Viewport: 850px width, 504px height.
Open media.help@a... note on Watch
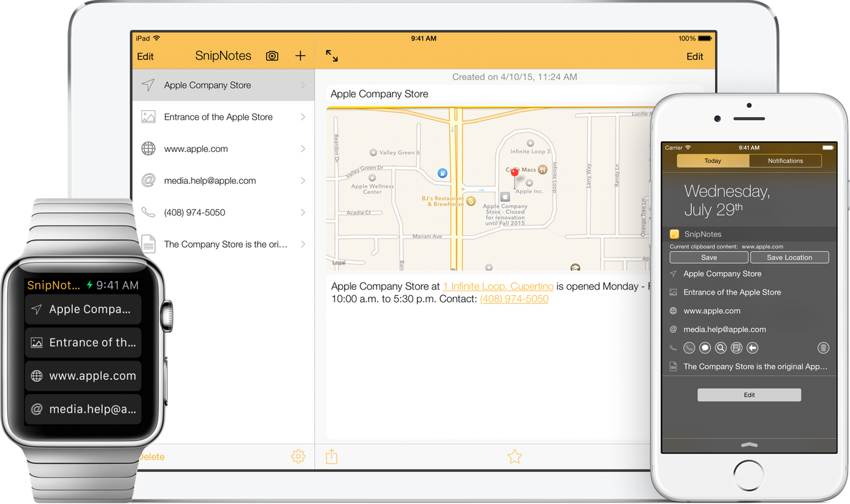[83, 409]
